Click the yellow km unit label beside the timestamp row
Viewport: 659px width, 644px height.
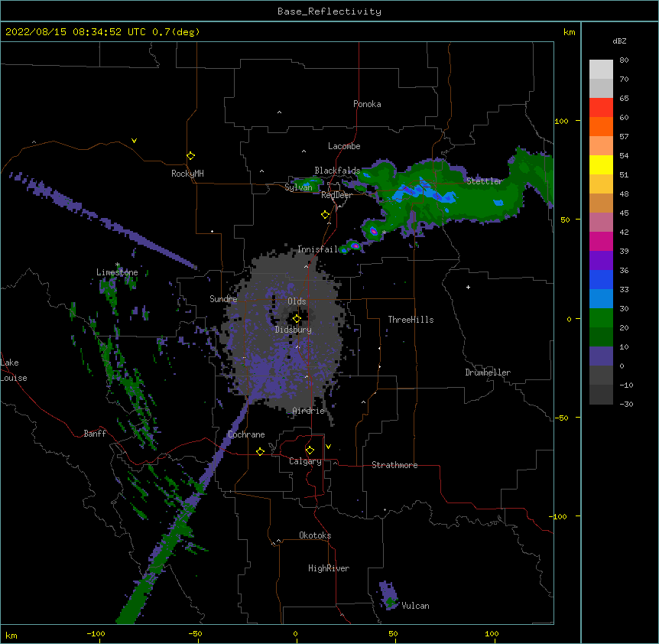569,32
